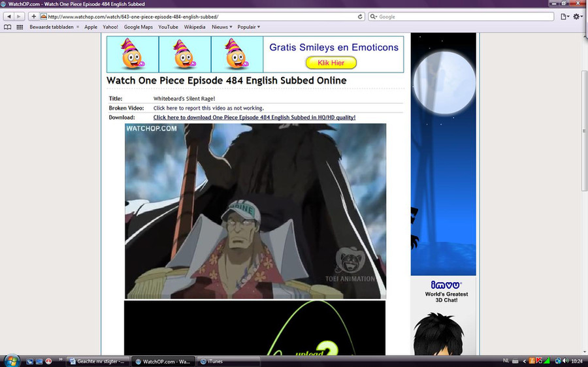The image size is (588, 367).
Task: Click the Kaspersky tray icon
Action: pyautogui.click(x=539, y=361)
